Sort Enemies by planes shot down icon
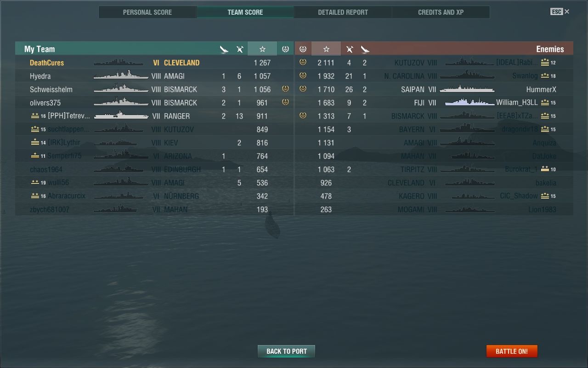 point(349,49)
